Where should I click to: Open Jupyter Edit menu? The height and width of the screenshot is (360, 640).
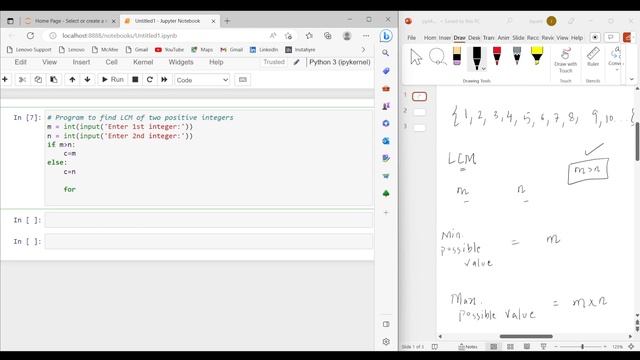[20, 62]
